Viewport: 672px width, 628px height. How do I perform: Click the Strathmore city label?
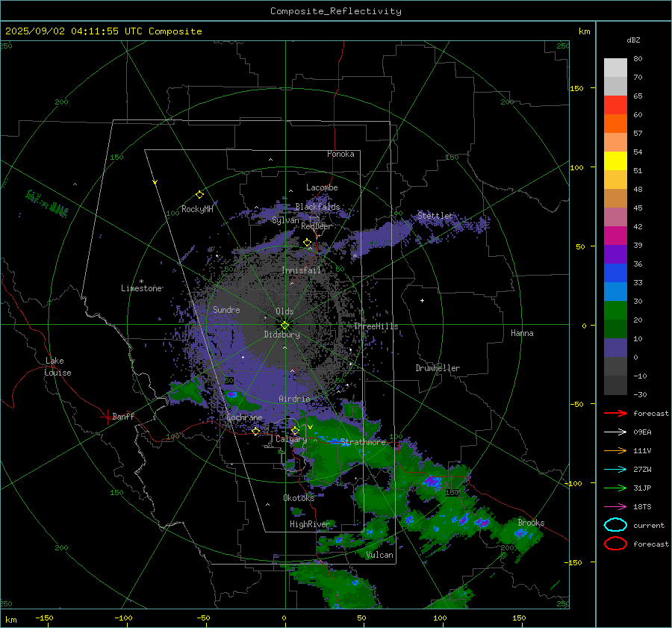363,442
